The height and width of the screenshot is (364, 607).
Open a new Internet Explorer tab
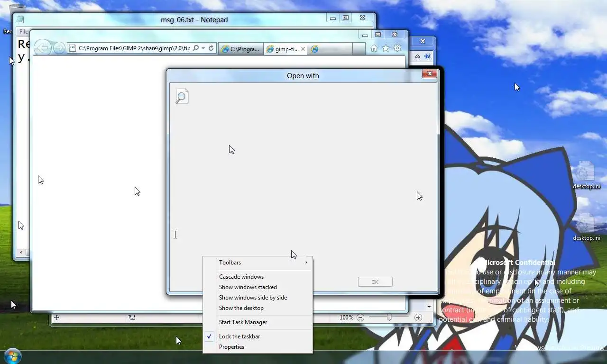[x=359, y=49]
